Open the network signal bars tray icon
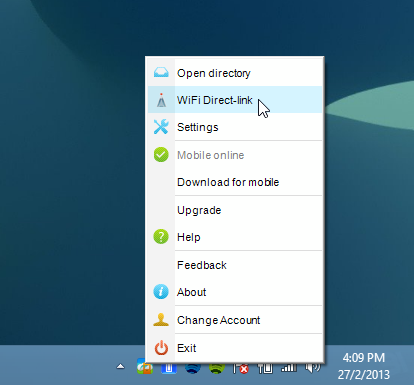This screenshot has height=385, width=414. point(289,368)
